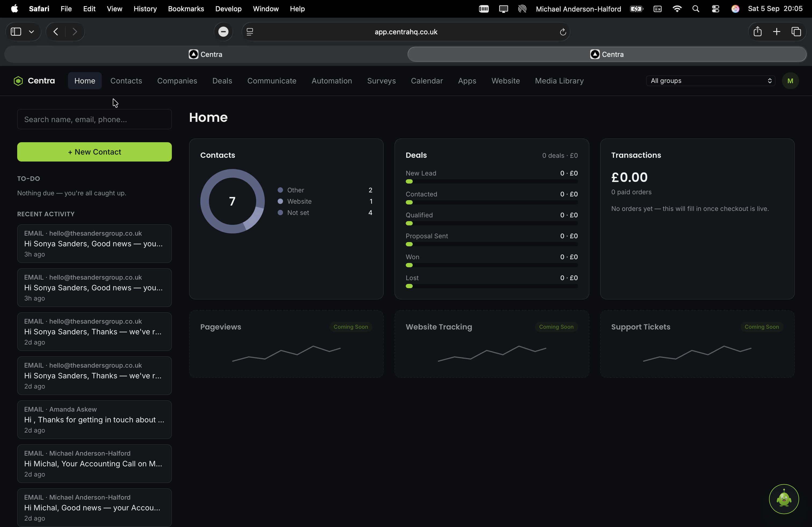Screen dimensions: 812x527
Task: Click the app.centrahq.co.uk address bar
Action: [406, 32]
